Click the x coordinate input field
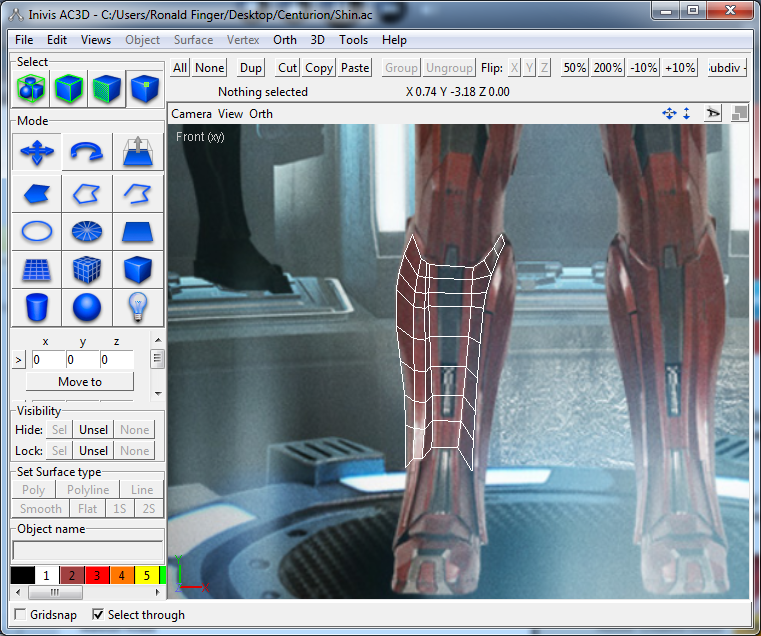Viewport: 761px width, 636px height. click(48, 360)
